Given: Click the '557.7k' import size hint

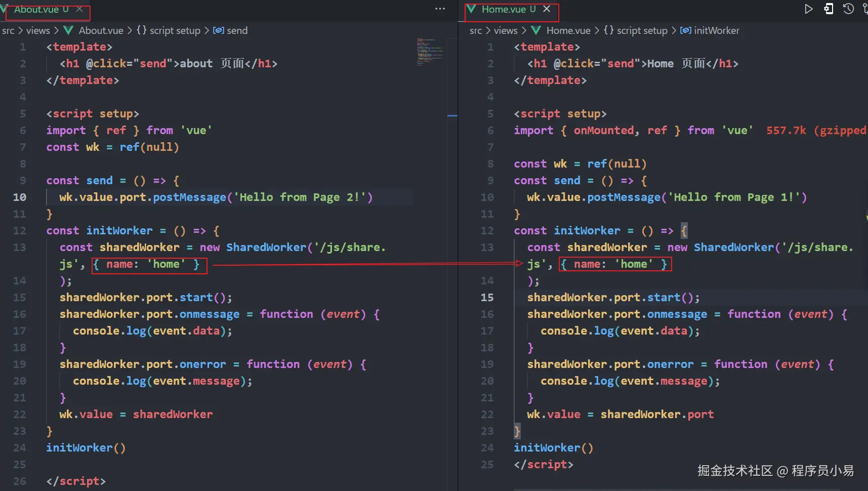Looking at the screenshot, I should pos(786,131).
